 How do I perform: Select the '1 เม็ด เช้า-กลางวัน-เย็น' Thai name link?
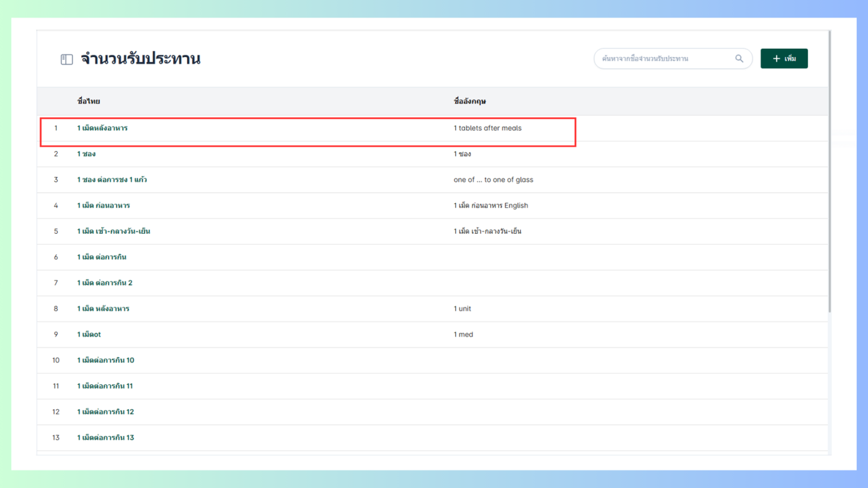click(113, 231)
